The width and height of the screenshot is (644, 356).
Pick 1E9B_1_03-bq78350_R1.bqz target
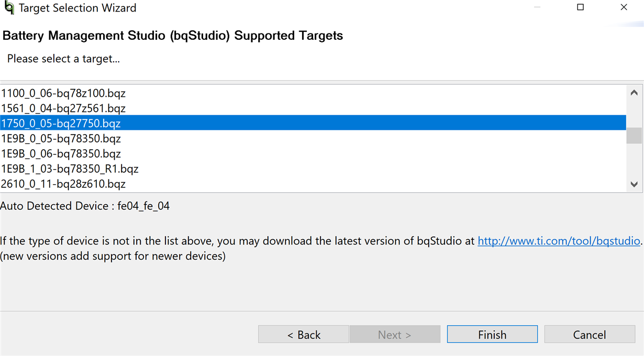(x=313, y=169)
